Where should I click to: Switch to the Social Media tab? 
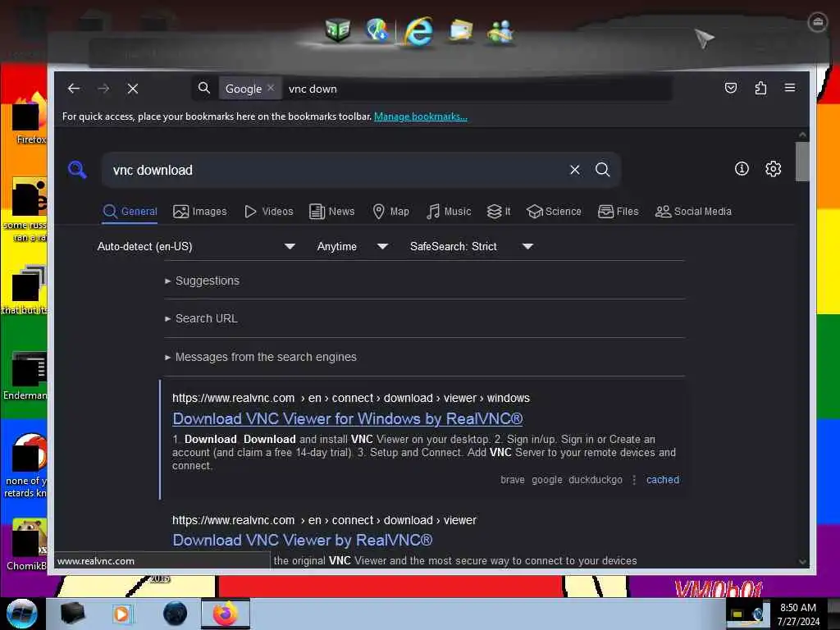[693, 212]
